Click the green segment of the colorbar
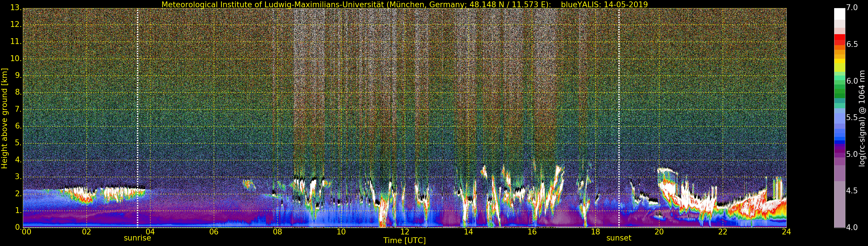868x246 pixels. click(839, 91)
